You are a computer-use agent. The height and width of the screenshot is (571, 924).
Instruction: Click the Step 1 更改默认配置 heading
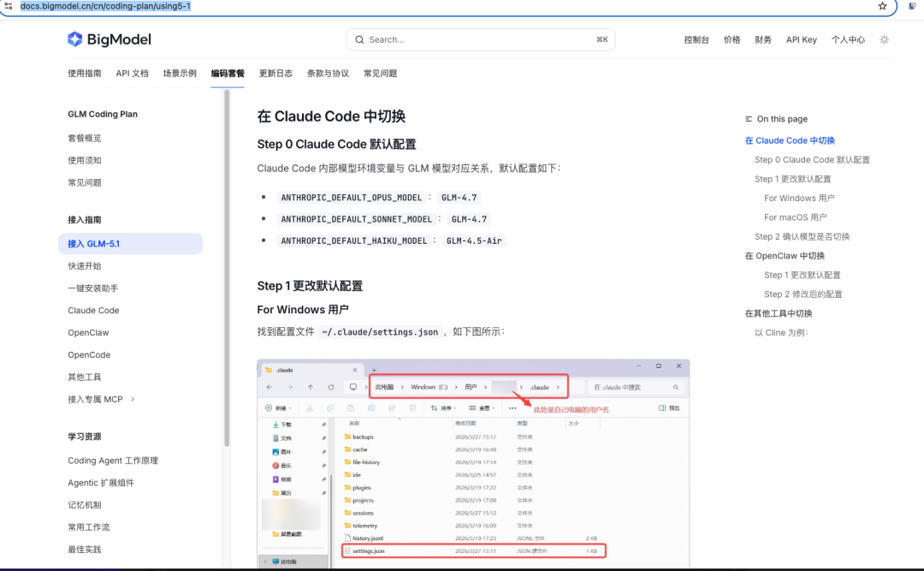point(310,286)
